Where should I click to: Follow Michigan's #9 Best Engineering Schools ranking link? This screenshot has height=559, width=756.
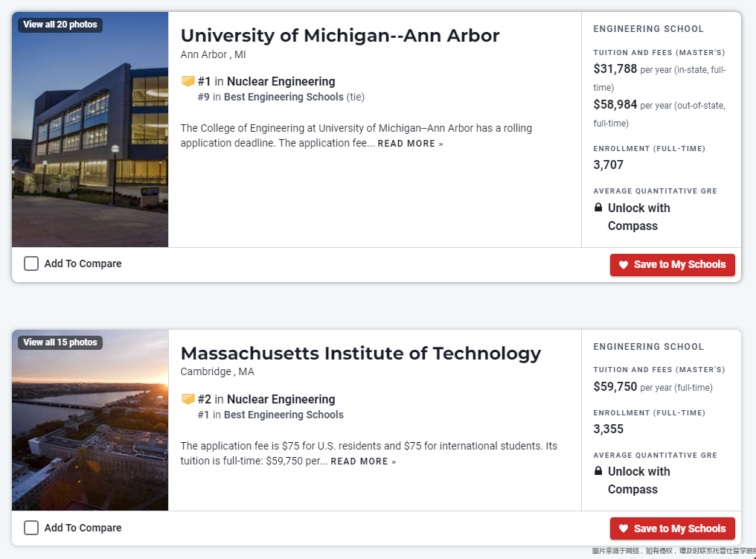pos(283,97)
